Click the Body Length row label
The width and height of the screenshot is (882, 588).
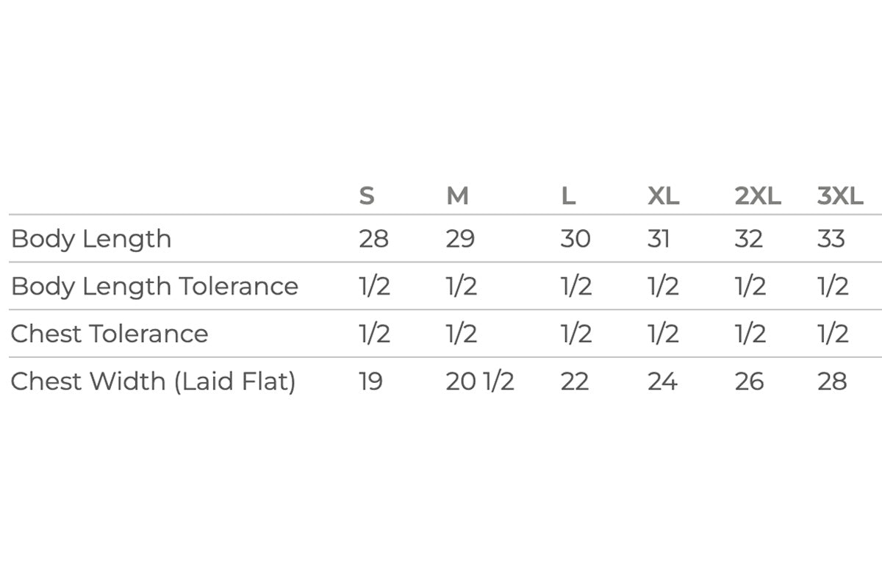[x=91, y=239]
